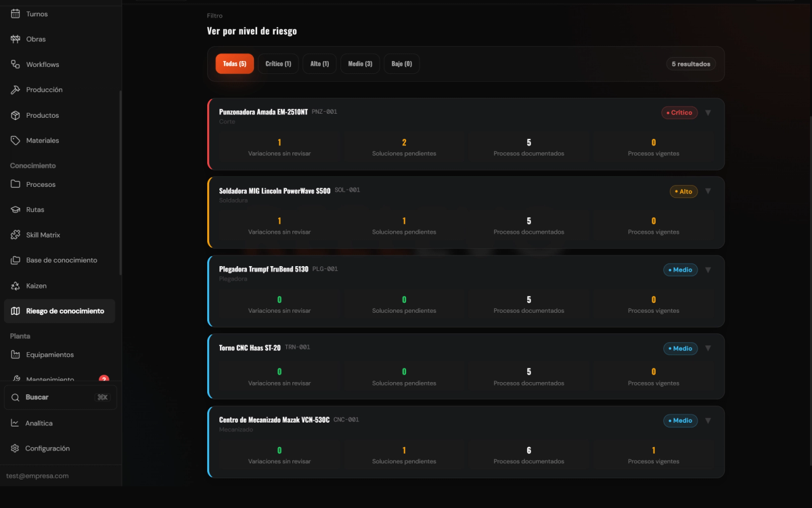Screen dimensions: 812x508
Task: Open Turnos calendar icon in sidebar
Action: pyautogui.click(x=16, y=14)
